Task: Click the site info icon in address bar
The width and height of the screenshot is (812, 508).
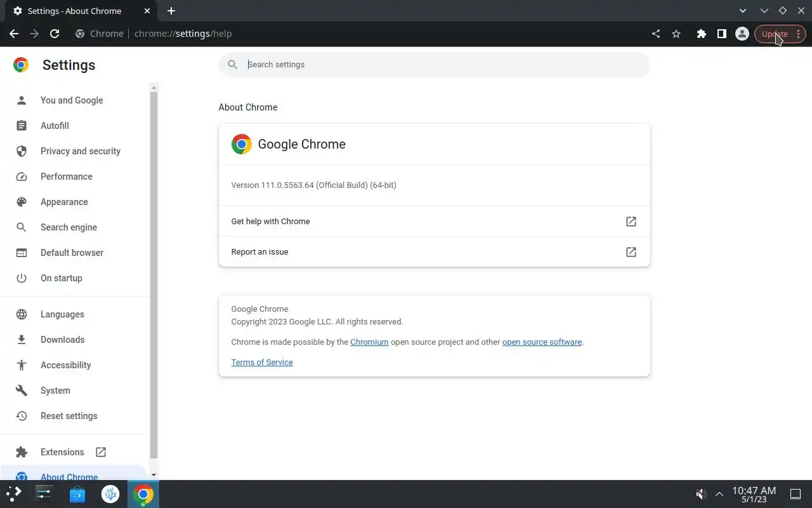Action: (x=80, y=34)
